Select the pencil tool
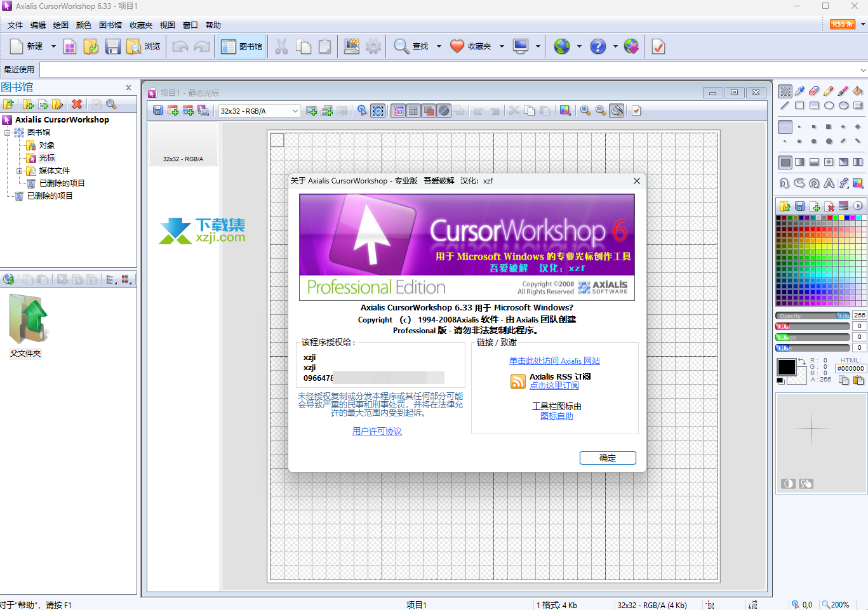Image resolution: width=868 pixels, height=610 pixels. tap(829, 91)
